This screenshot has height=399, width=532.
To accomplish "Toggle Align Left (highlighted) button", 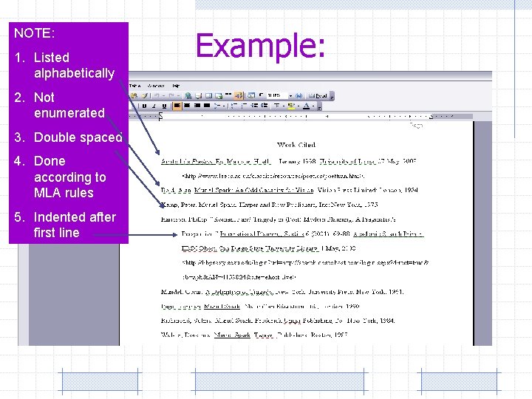I will point(177,106).
